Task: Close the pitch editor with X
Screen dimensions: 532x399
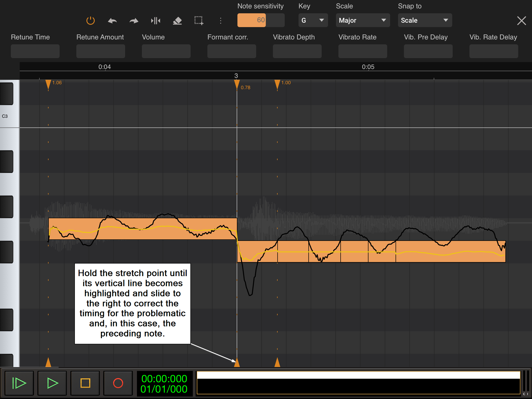Action: [521, 21]
